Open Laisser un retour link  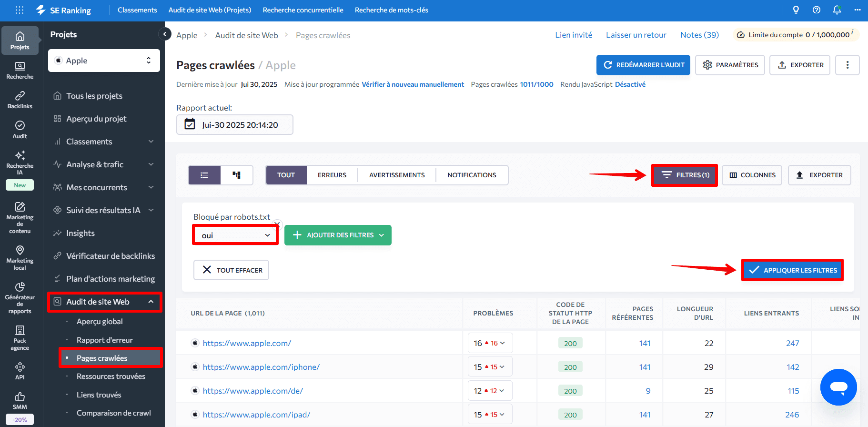[636, 35]
